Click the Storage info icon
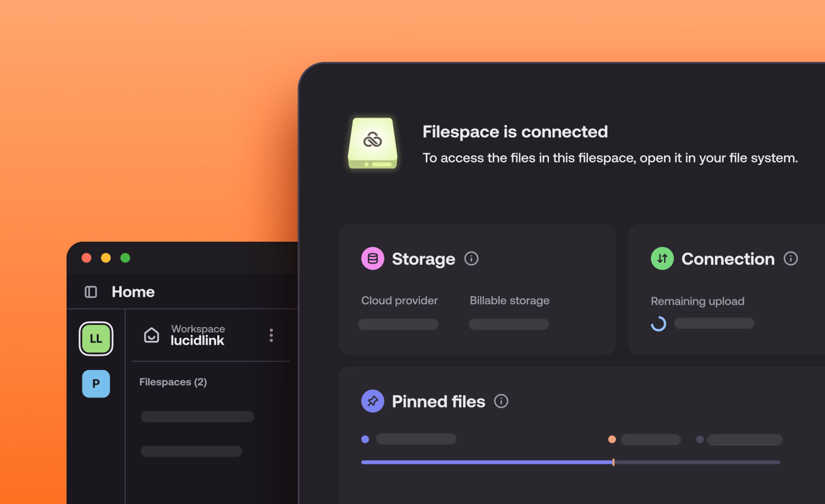This screenshot has height=504, width=825. tap(471, 259)
